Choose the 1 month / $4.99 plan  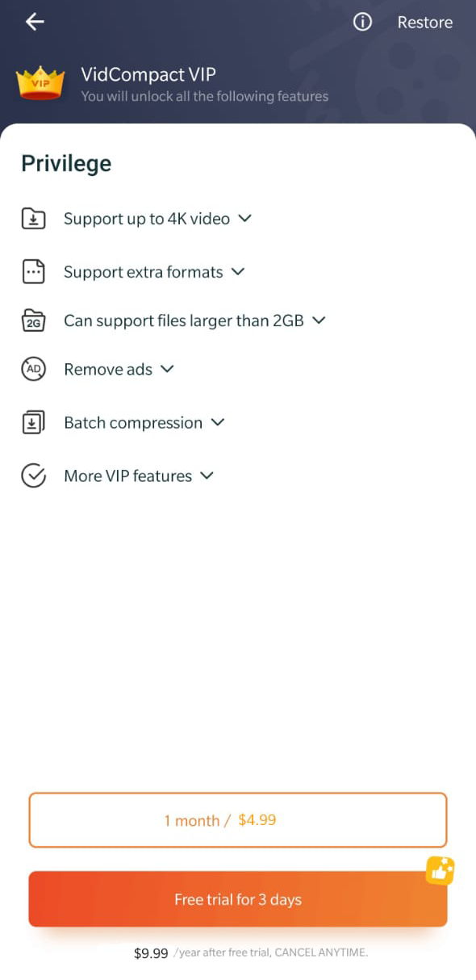coord(238,820)
